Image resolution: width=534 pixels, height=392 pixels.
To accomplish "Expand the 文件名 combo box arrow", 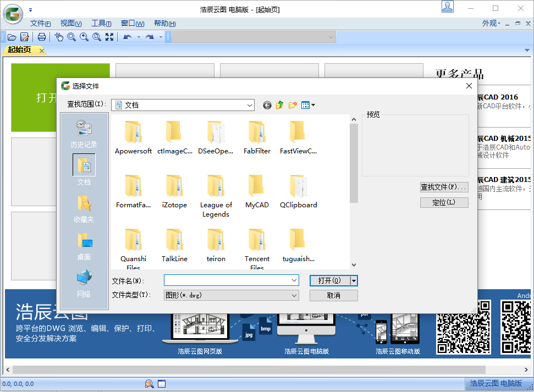I will pyautogui.click(x=294, y=280).
